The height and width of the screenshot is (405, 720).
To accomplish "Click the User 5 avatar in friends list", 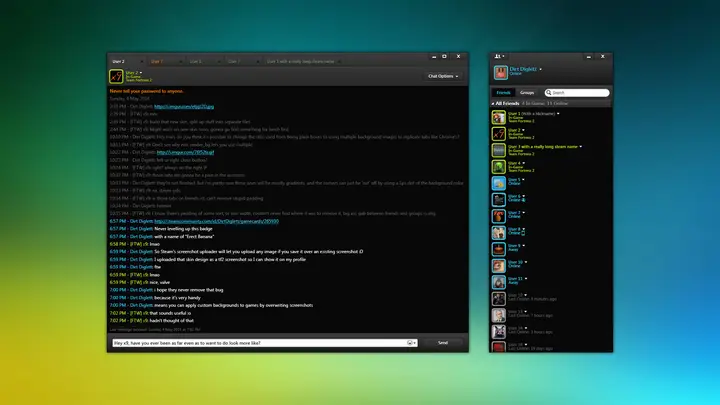I will (499, 183).
